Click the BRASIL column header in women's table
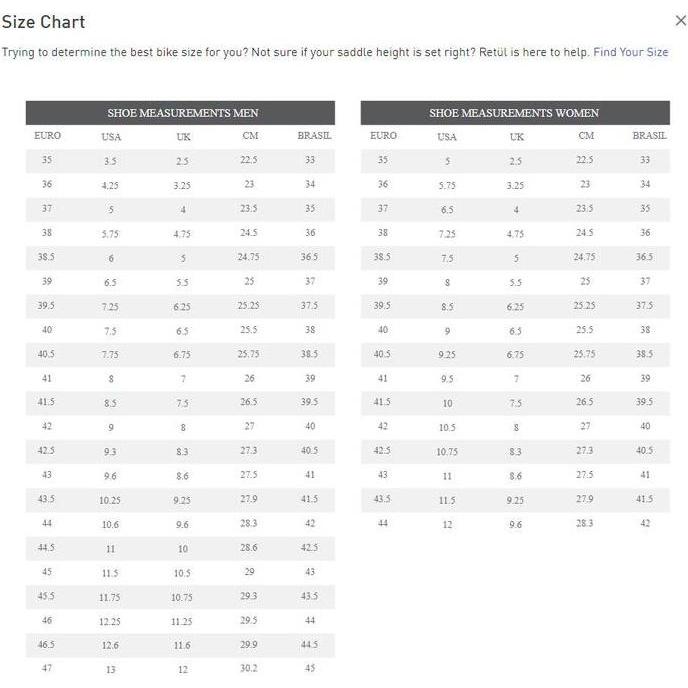Image resolution: width=688 pixels, height=688 pixels. (x=649, y=136)
